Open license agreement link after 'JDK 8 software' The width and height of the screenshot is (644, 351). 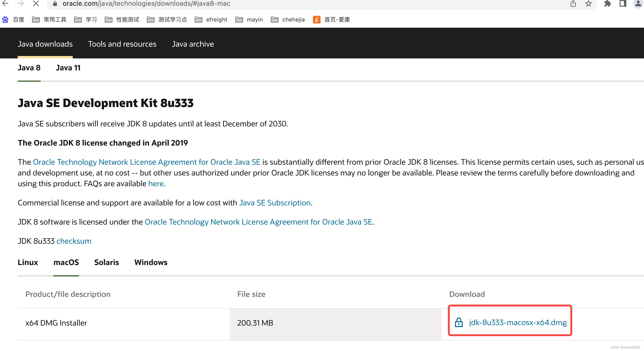coord(258,222)
